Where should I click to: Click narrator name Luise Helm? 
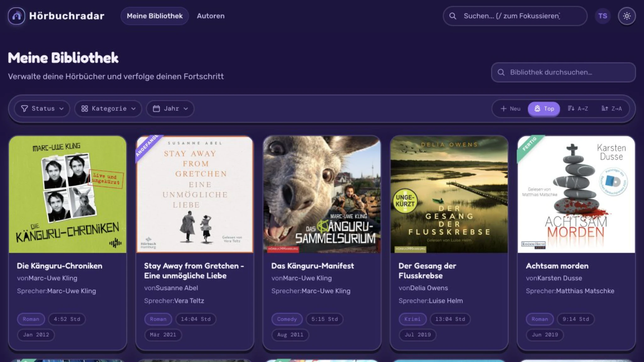tap(446, 301)
